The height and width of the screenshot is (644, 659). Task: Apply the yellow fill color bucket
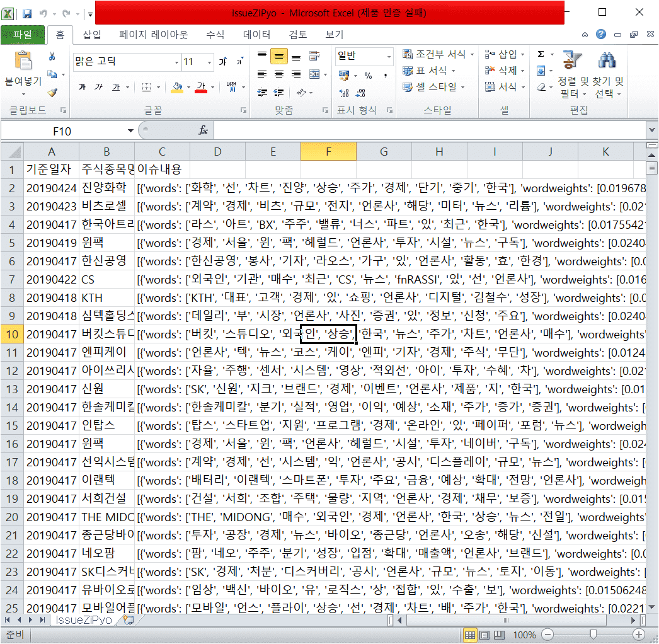pos(178,87)
